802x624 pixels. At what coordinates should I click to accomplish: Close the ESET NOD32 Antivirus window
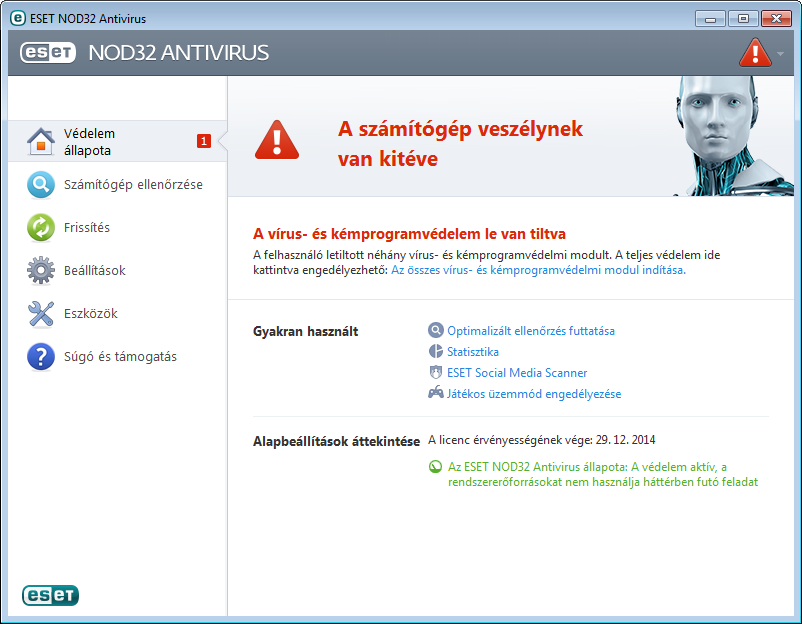pos(776,19)
